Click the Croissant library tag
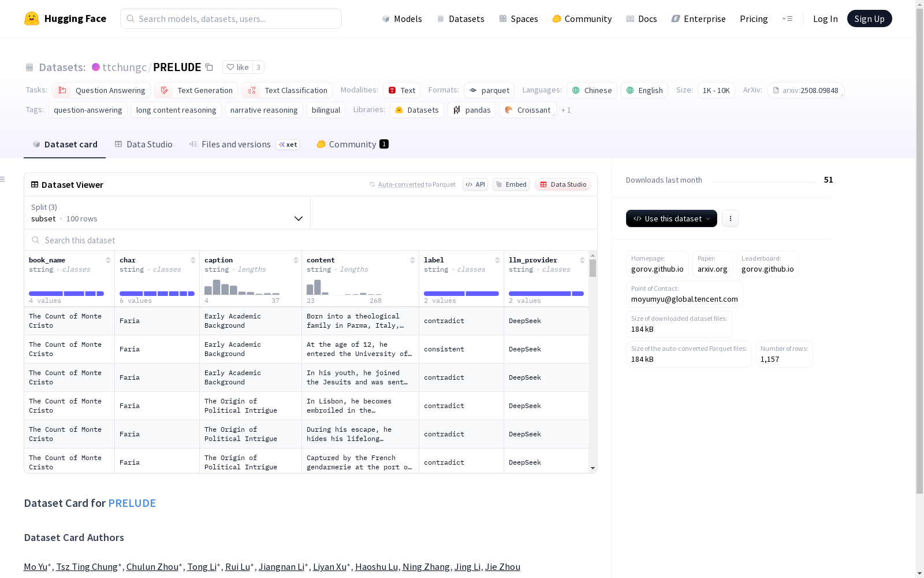Image resolution: width=924 pixels, height=578 pixels. (528, 110)
